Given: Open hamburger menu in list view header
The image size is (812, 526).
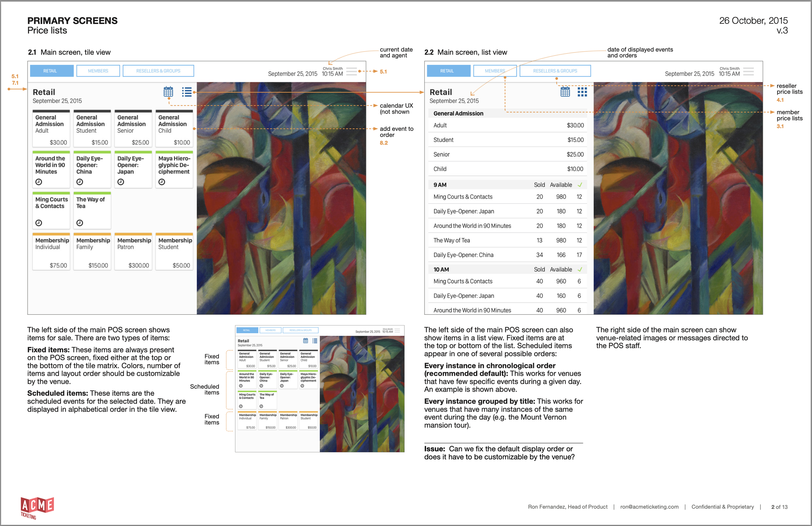Looking at the screenshot, I should 748,71.
